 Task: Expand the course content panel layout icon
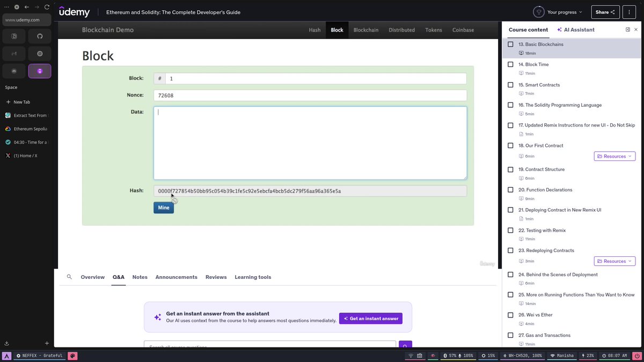click(628, 29)
